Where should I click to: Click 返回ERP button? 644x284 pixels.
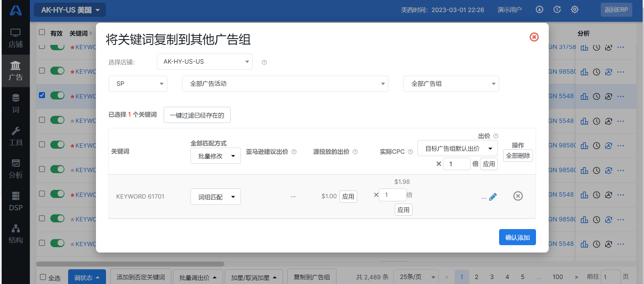coord(616,10)
